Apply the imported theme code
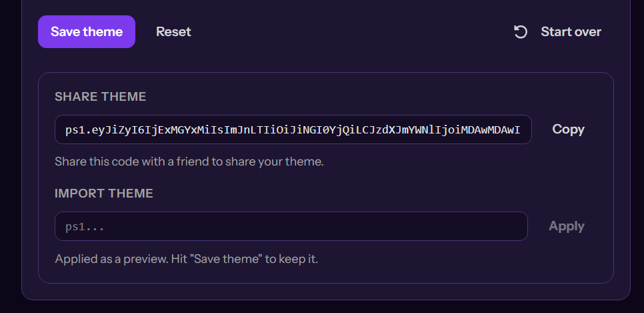 click(x=567, y=226)
